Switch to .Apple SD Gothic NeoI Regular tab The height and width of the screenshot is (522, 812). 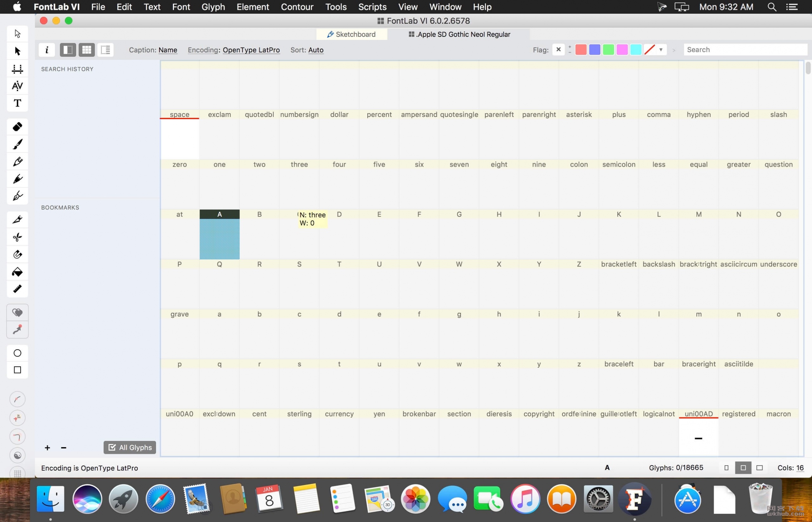point(459,34)
